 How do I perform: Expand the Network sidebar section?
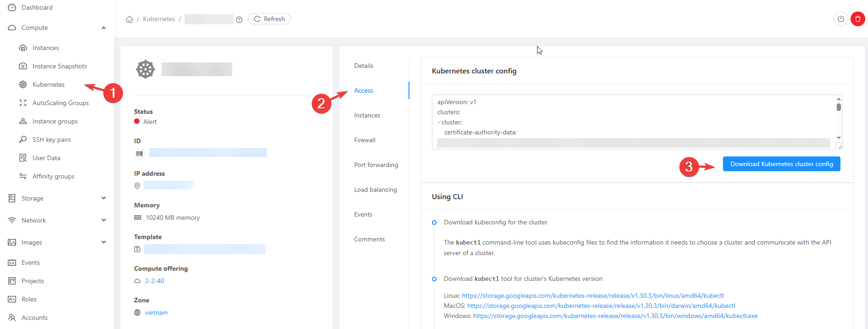pos(104,220)
